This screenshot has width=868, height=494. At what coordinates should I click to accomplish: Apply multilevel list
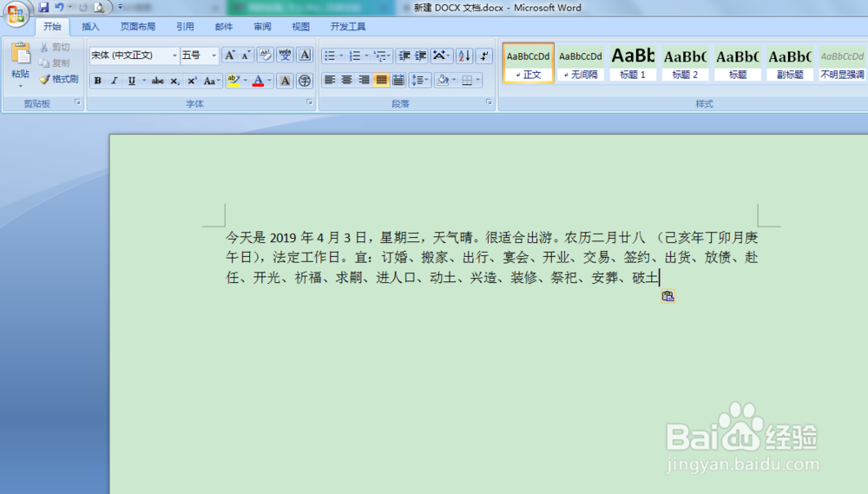pyautogui.click(x=382, y=56)
